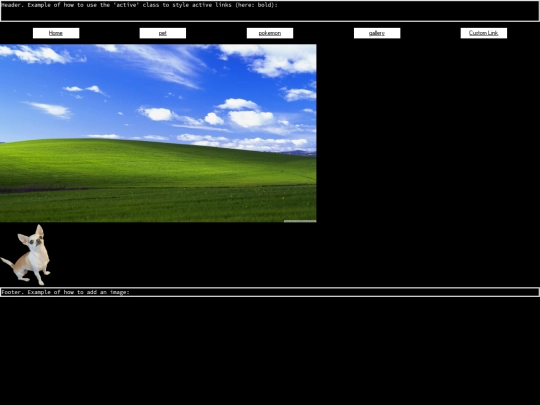Open the Home navigation link
The height and width of the screenshot is (405, 540).
pyautogui.click(x=56, y=33)
